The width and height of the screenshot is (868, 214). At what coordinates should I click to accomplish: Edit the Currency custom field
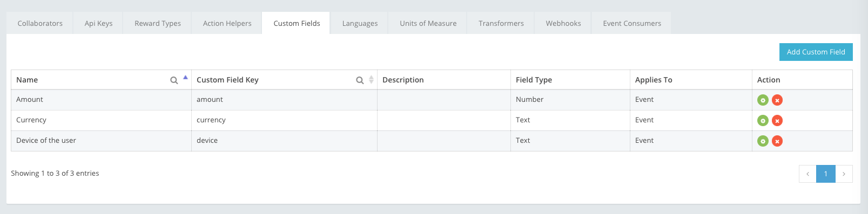(x=763, y=121)
